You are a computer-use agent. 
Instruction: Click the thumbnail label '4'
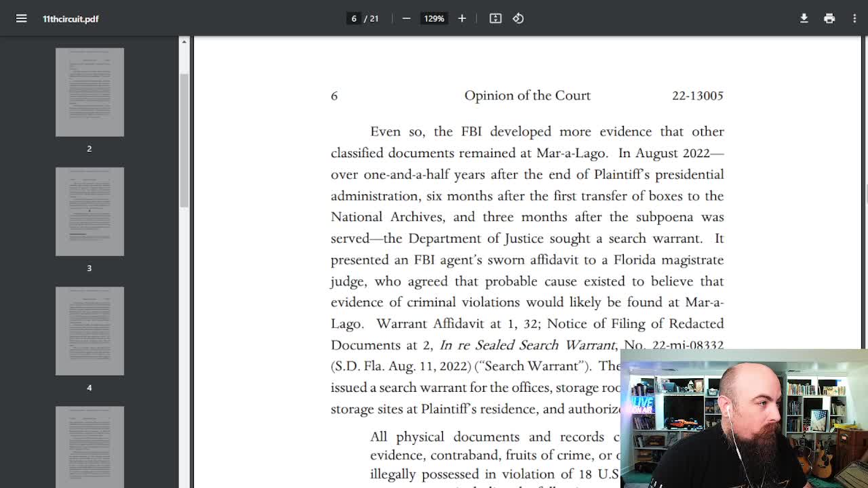(89, 388)
